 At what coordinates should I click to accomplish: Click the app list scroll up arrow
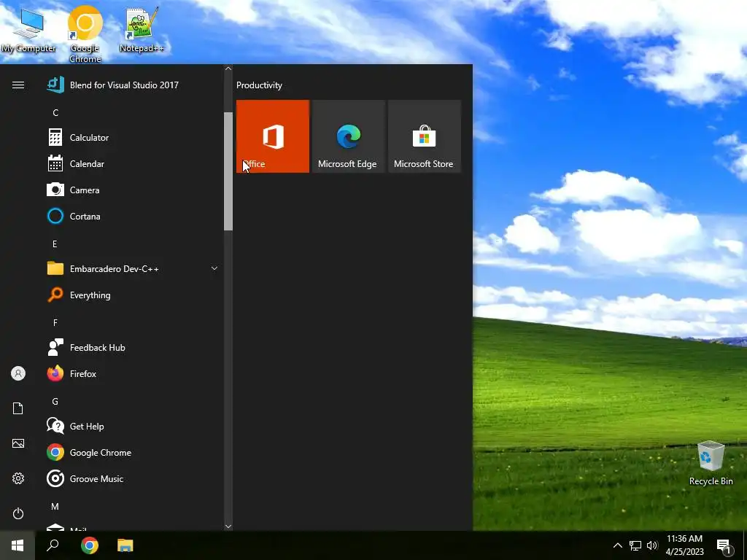pos(228,69)
